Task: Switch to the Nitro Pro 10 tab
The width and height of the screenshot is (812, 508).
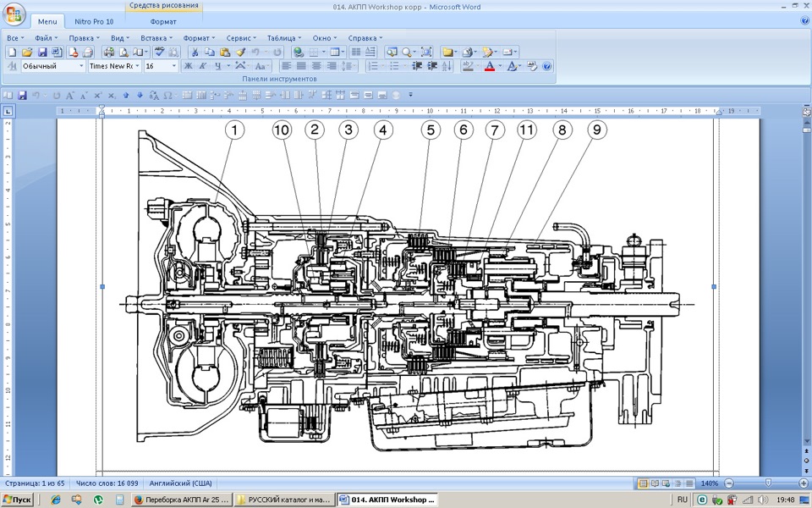Action: click(x=94, y=21)
